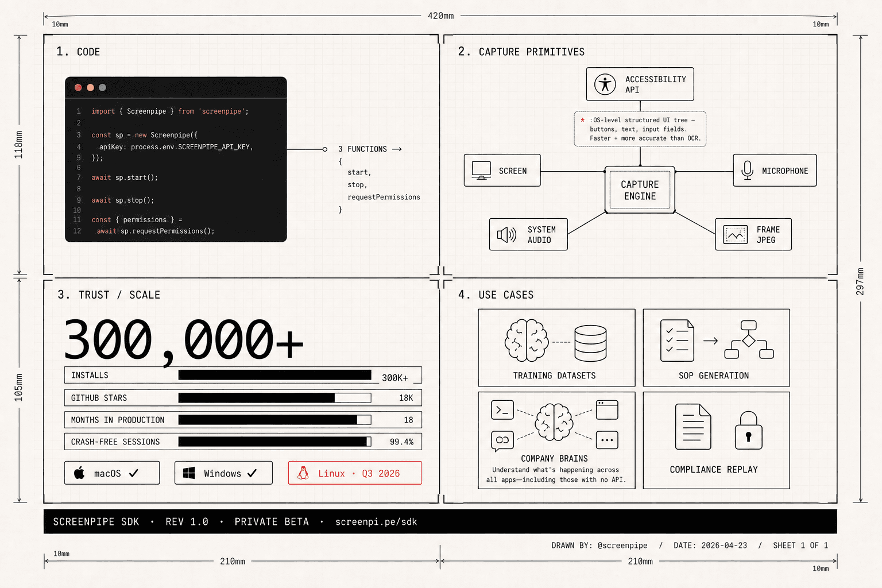Click the flowchart diagram icon

coord(749,339)
